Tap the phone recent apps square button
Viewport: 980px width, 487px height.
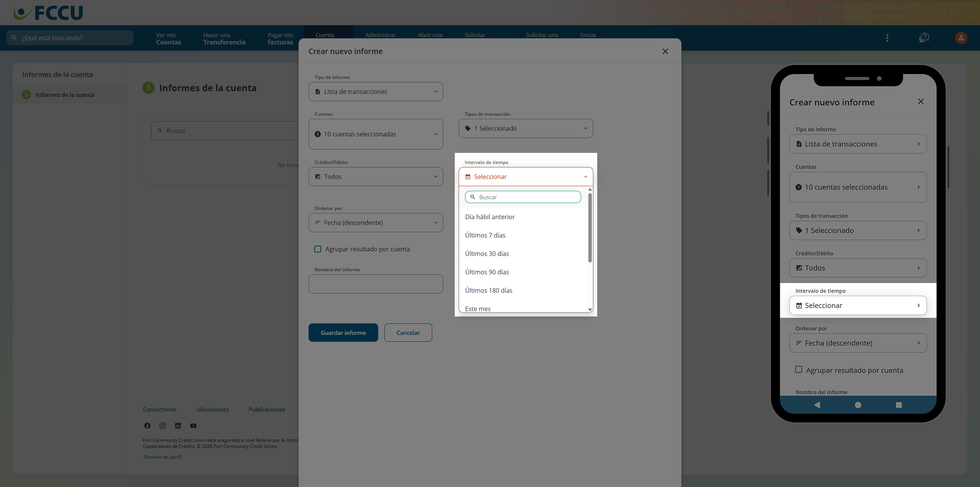tap(899, 405)
